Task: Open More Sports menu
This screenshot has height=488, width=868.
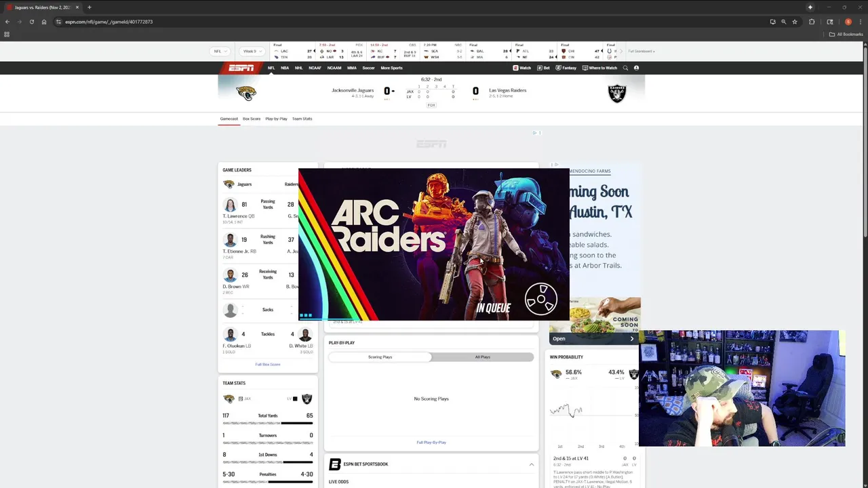Action: coord(391,68)
